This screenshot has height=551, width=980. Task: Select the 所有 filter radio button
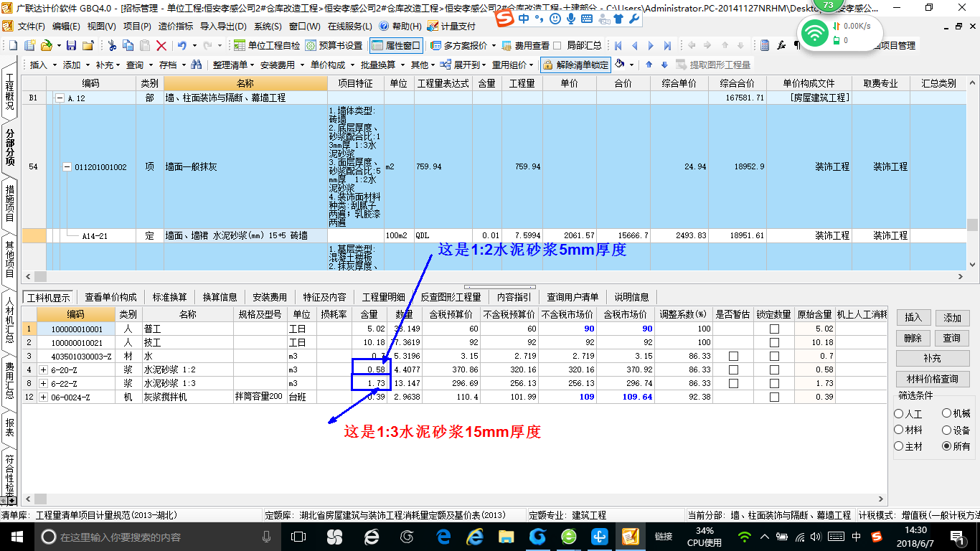pyautogui.click(x=947, y=446)
